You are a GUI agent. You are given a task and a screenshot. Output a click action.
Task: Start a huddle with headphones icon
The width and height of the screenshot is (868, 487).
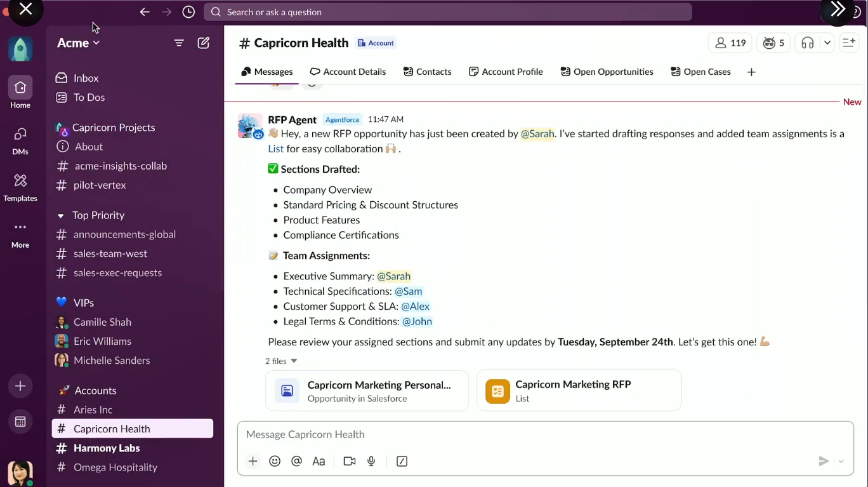pos(807,43)
